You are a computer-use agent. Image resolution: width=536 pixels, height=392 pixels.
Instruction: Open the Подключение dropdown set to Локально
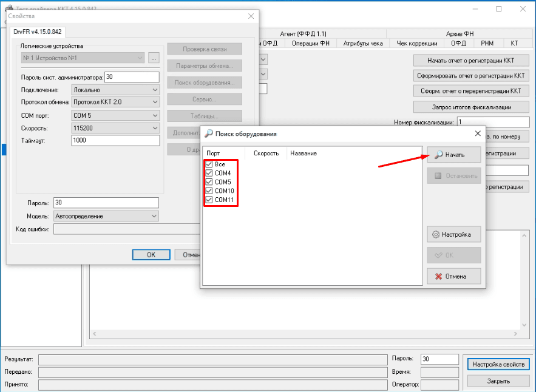(115, 90)
